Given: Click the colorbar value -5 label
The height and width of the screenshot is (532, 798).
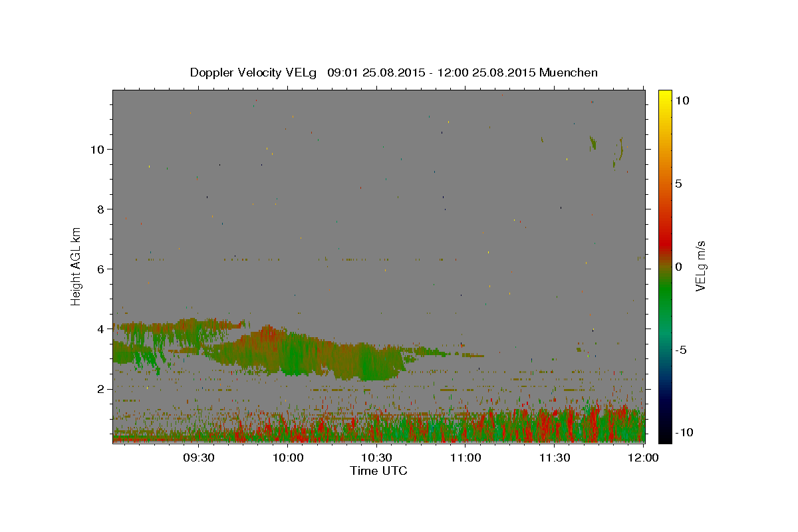Looking at the screenshot, I should (681, 350).
